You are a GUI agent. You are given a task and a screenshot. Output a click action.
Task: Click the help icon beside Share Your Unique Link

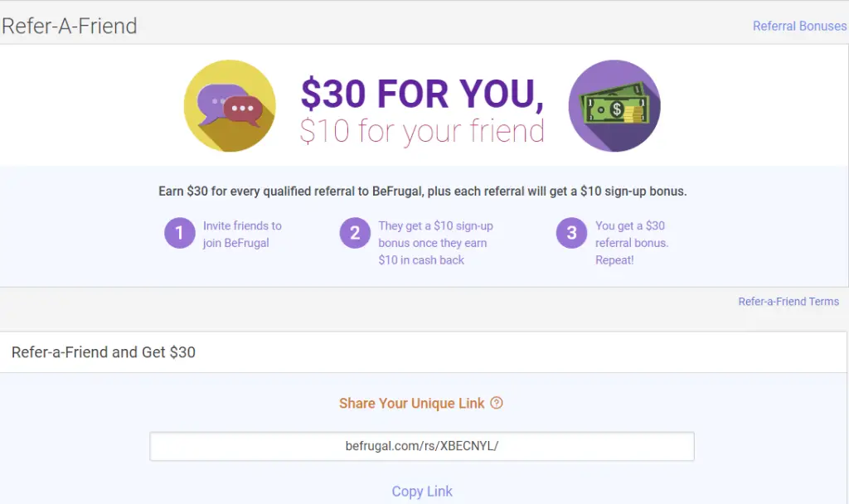[x=497, y=403]
